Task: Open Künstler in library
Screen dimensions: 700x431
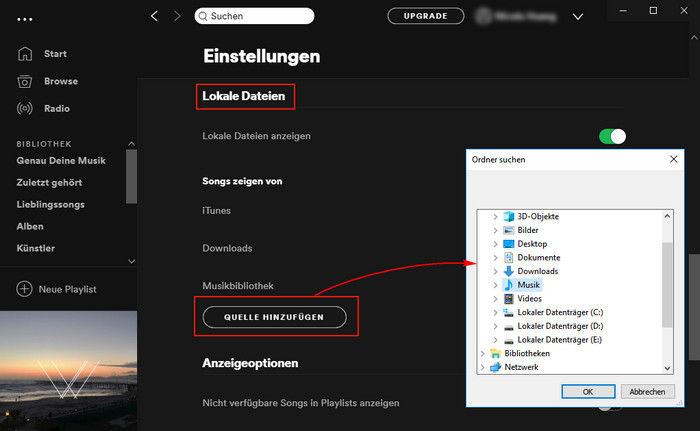Action: click(x=36, y=248)
